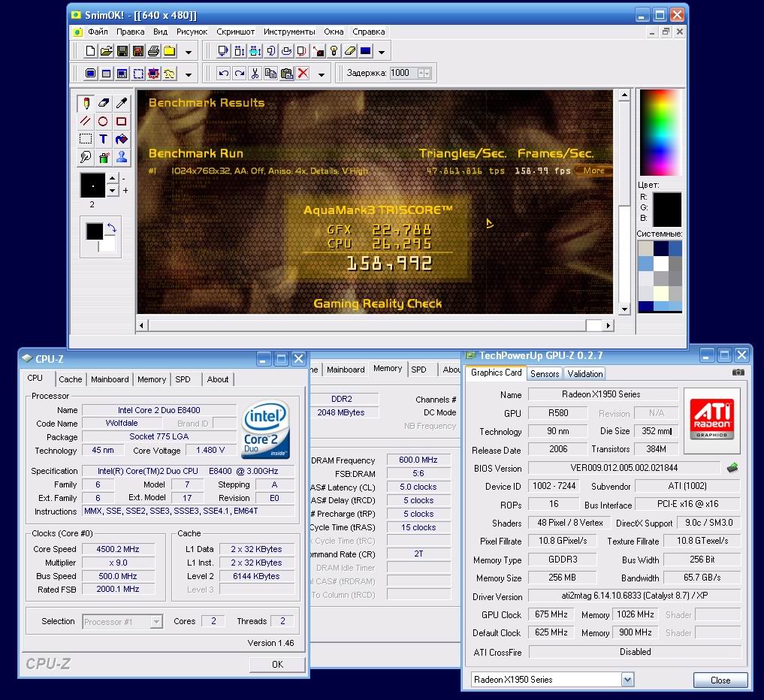The height and width of the screenshot is (700, 764).
Task: Pick a color from the spectrum palette
Action: 660,132
